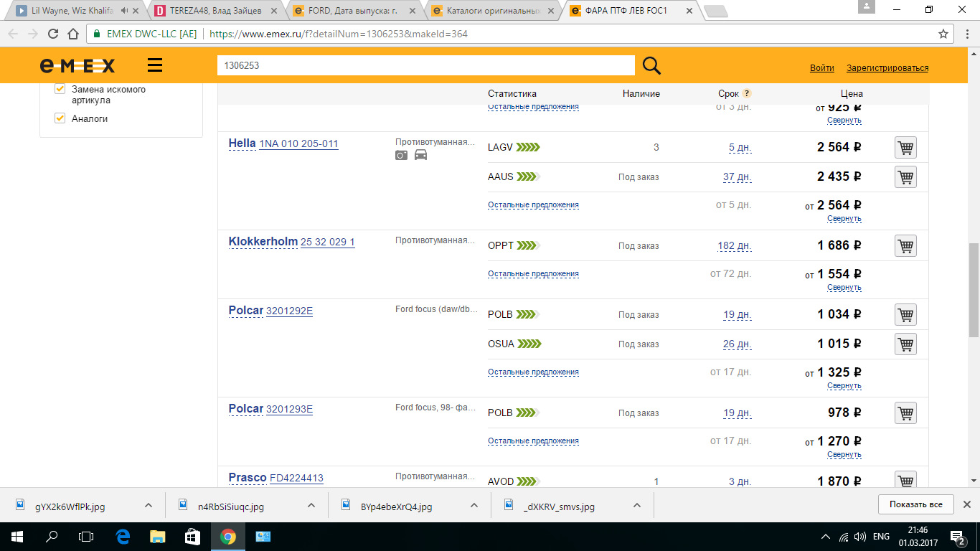Open Hella part number 1NA 010 205-011
This screenshot has height=551, width=980.
[298, 143]
